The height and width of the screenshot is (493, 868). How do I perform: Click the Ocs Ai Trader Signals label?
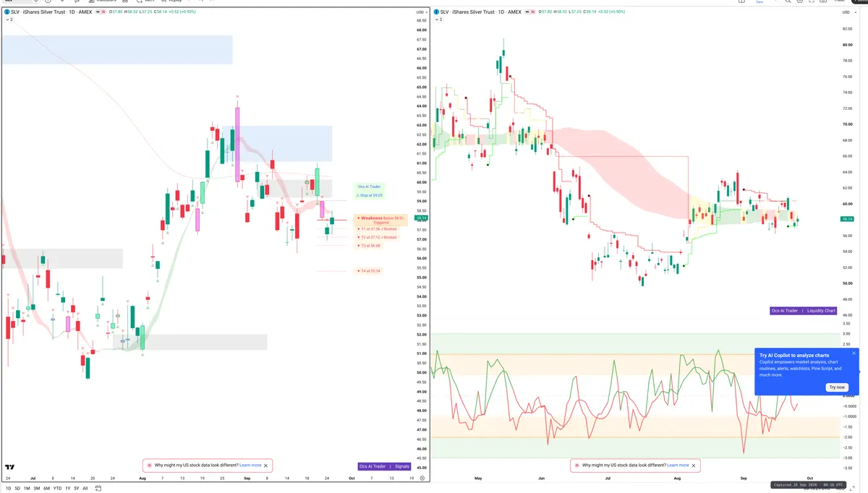385,466
